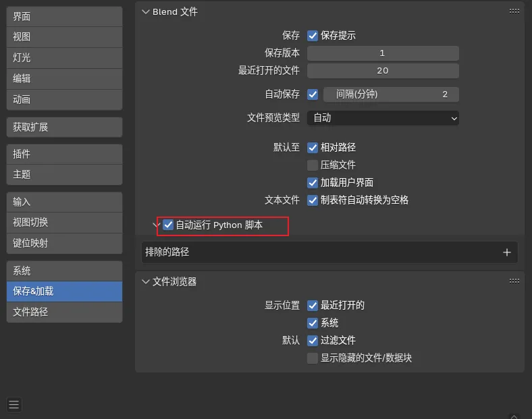Open the 获取扩展 section

(x=64, y=127)
